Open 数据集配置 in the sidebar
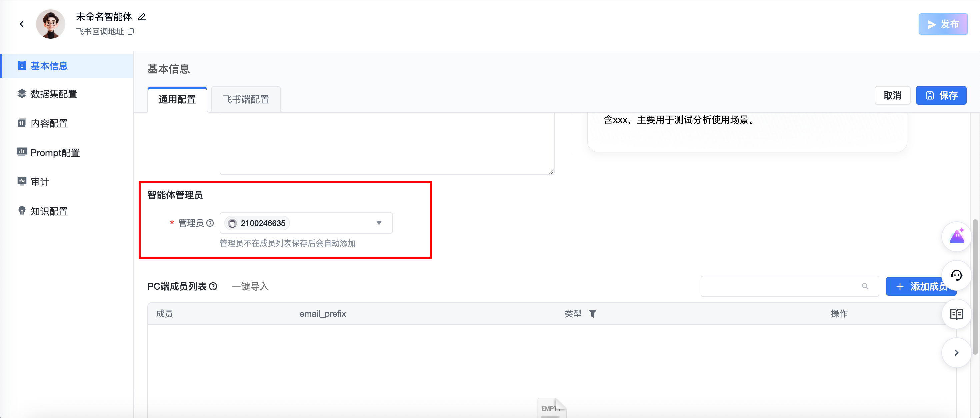Image resolution: width=980 pixels, height=418 pixels. [x=54, y=94]
